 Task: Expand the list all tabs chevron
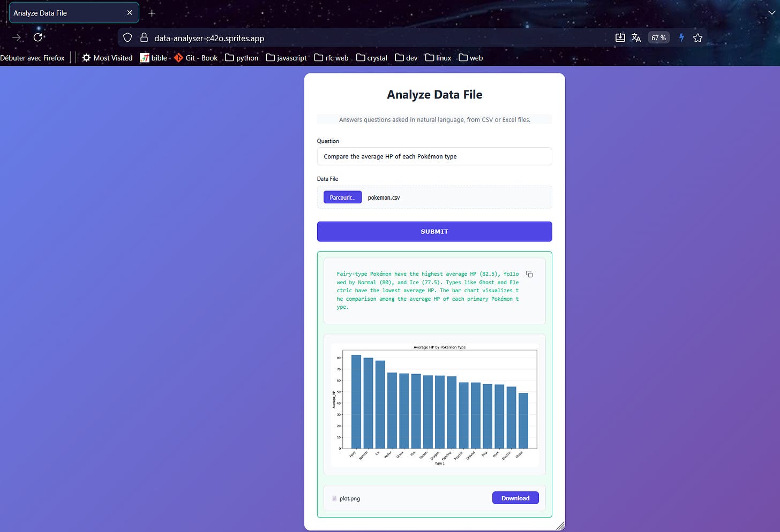771,13
